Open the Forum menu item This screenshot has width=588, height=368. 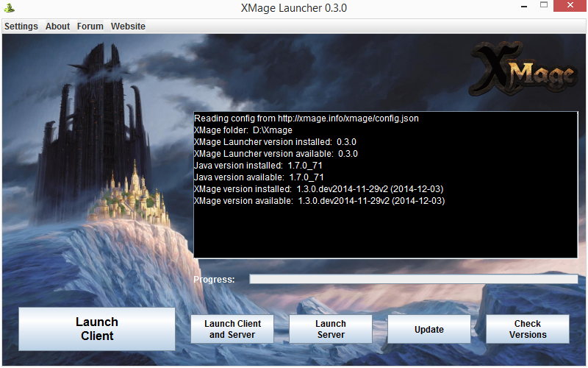coord(90,26)
